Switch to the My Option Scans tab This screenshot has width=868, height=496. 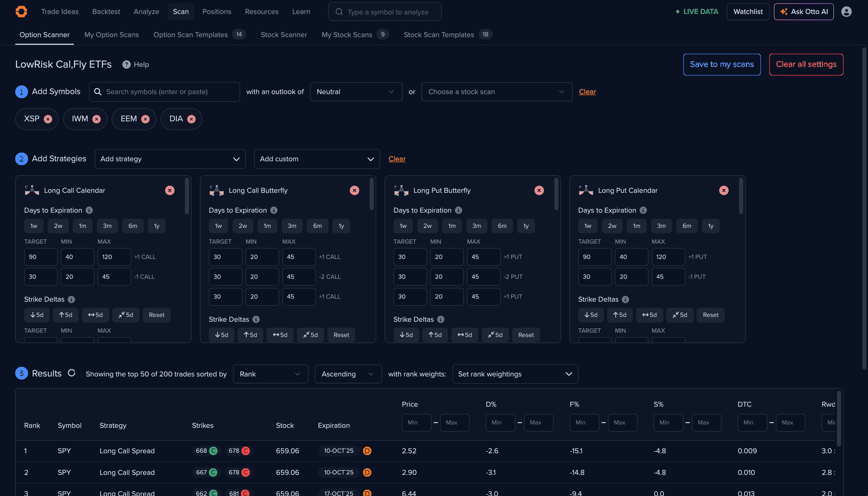click(111, 35)
